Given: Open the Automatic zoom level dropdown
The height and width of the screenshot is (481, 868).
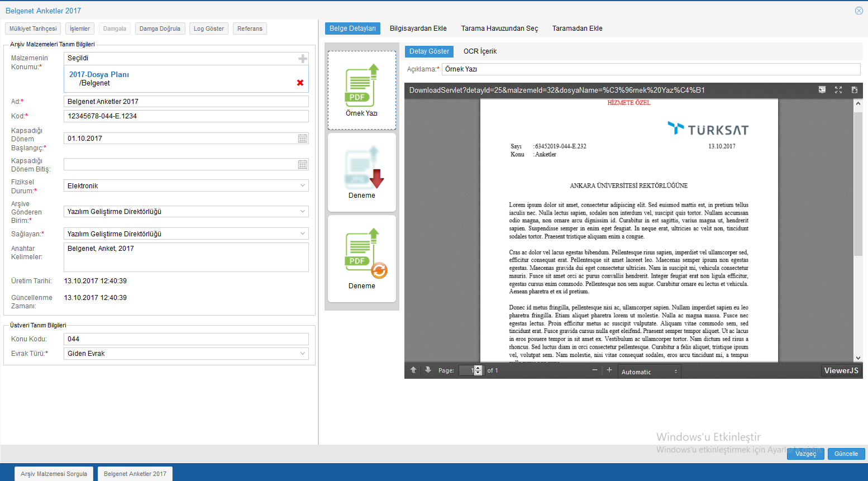Looking at the screenshot, I should pos(649,372).
